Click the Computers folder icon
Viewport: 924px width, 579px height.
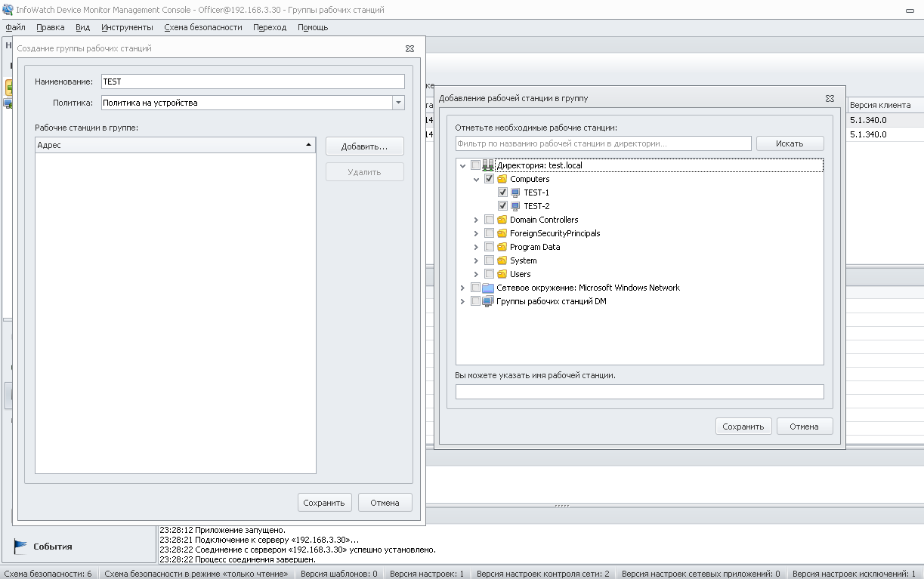click(502, 179)
